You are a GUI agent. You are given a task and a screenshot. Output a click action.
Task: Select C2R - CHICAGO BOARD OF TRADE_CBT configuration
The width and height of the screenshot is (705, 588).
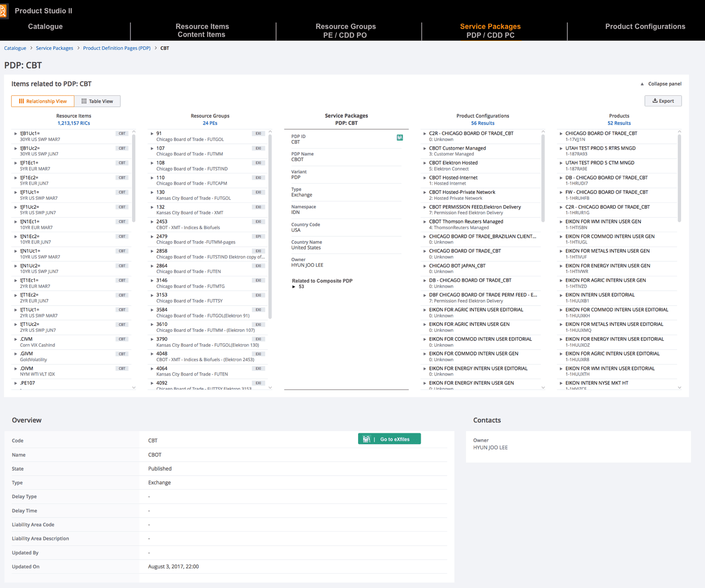point(480,136)
